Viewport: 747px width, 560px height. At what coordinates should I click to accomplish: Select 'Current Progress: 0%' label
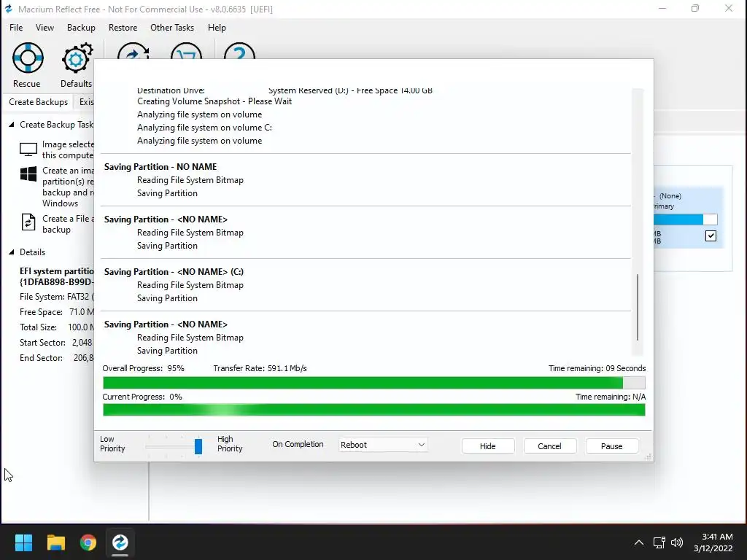click(142, 397)
